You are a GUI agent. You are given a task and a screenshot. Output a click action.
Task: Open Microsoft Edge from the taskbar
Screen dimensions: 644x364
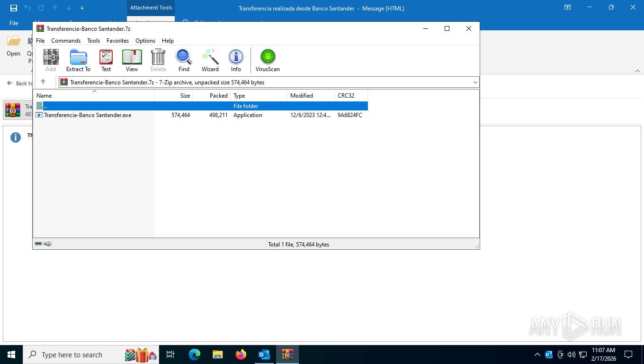(195, 355)
